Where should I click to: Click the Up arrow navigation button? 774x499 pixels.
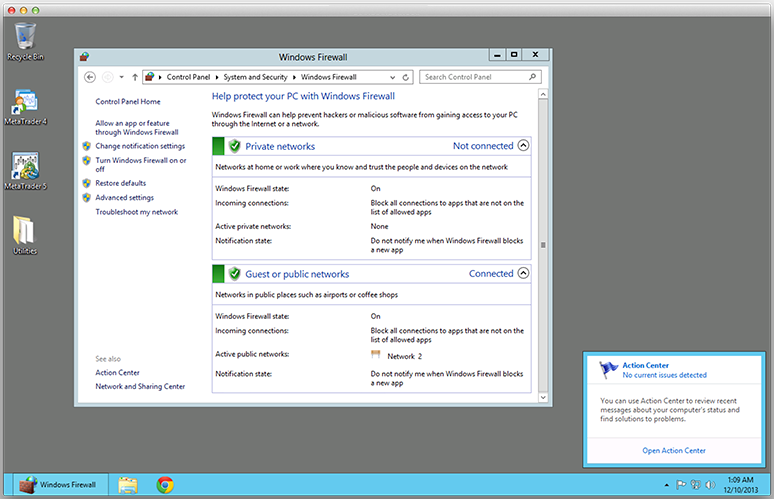135,77
